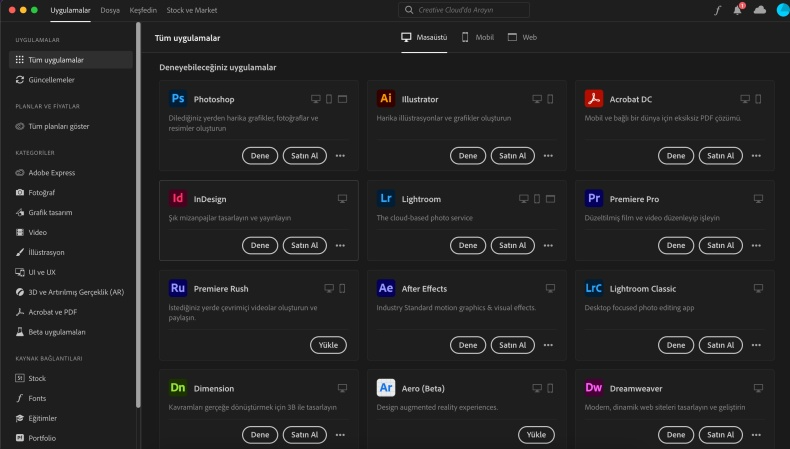The width and height of the screenshot is (790, 449).
Task: Switch to the Web tab
Action: [x=522, y=37]
